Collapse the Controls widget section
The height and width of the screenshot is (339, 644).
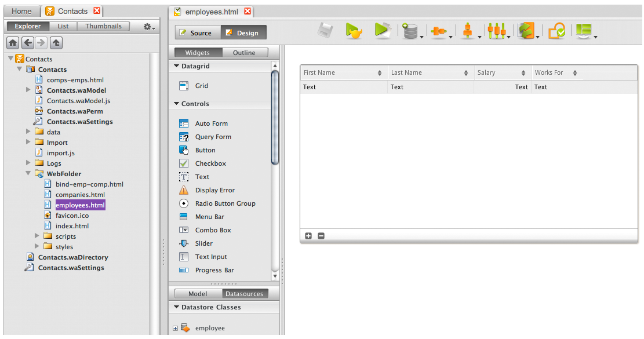[177, 104]
